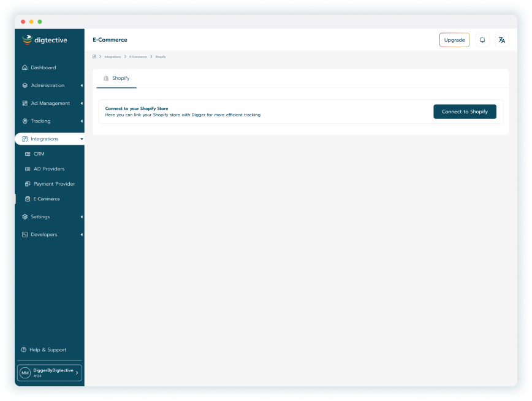The width and height of the screenshot is (532, 401).
Task: Follow the Integrations breadcrumb link
Action: tap(113, 56)
